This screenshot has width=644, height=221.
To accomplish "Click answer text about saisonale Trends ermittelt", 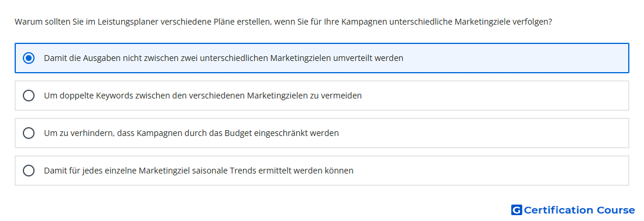I will tap(199, 171).
